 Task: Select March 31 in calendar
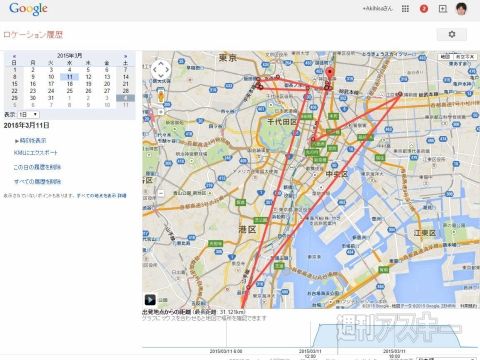[51, 98]
